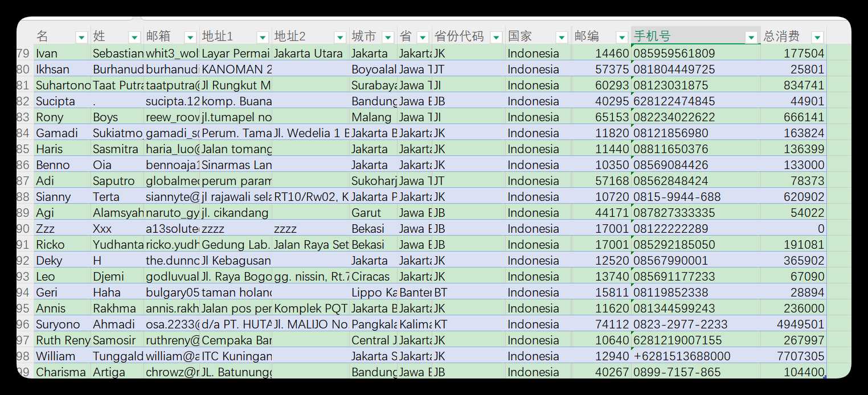Click the cell containing Ivan
This screenshot has width=868, height=395.
point(62,54)
